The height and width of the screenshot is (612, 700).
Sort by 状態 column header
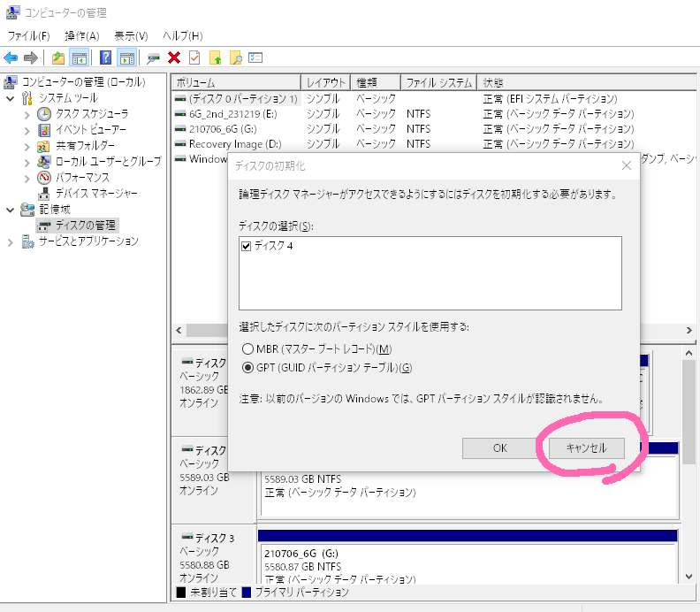[x=587, y=82]
